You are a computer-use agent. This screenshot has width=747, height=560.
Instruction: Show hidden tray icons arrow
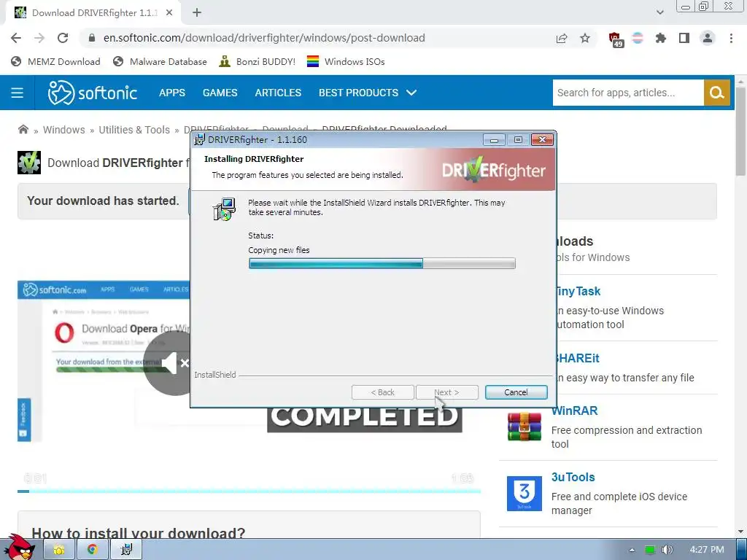pyautogui.click(x=632, y=550)
